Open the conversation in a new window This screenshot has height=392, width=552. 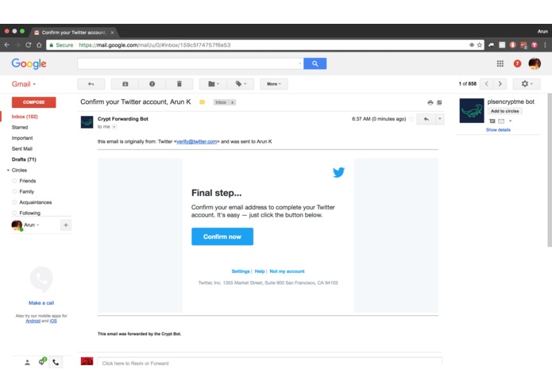pos(439,102)
